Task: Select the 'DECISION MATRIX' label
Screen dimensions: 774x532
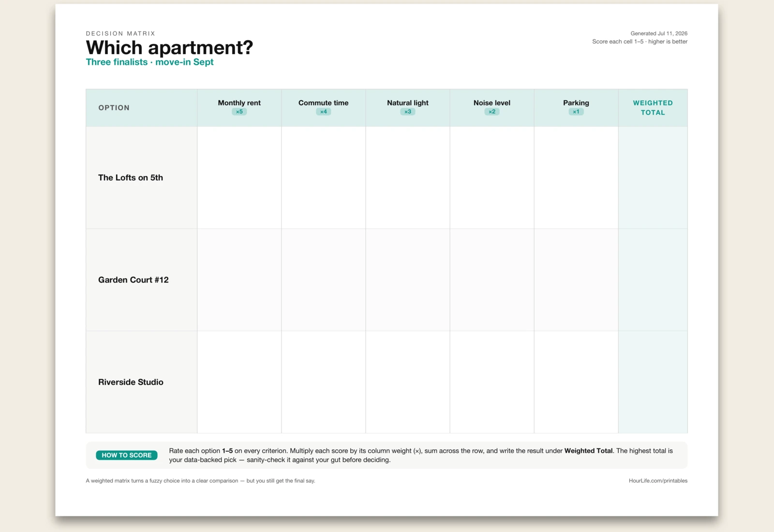Action: [120, 33]
